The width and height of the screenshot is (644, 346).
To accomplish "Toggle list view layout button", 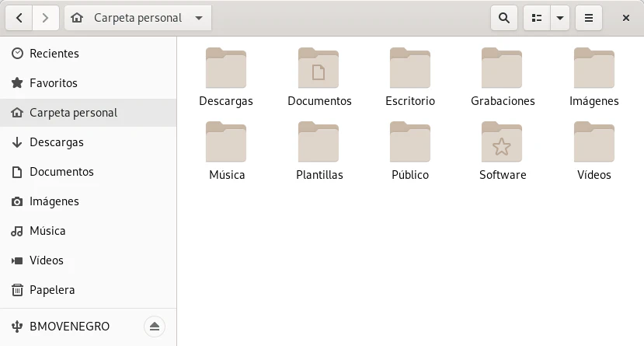I will tap(536, 18).
